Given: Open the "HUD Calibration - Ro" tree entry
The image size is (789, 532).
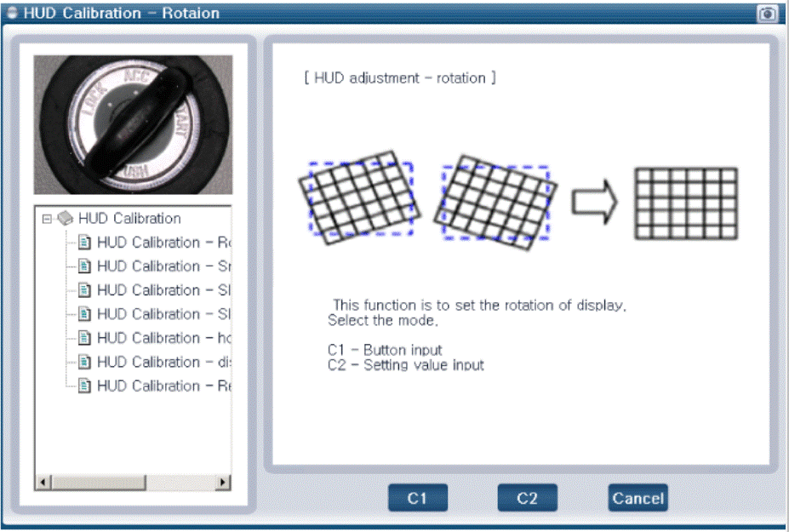Looking at the screenshot, I should [163, 243].
